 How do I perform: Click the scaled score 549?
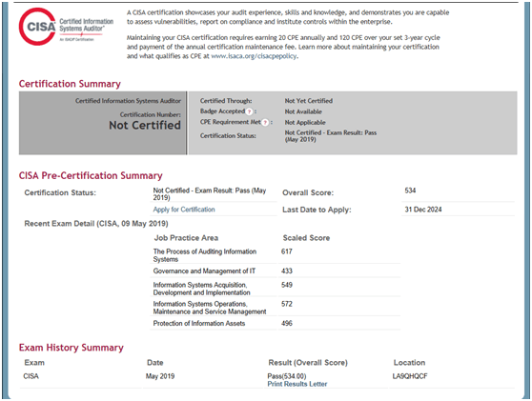[x=287, y=285]
